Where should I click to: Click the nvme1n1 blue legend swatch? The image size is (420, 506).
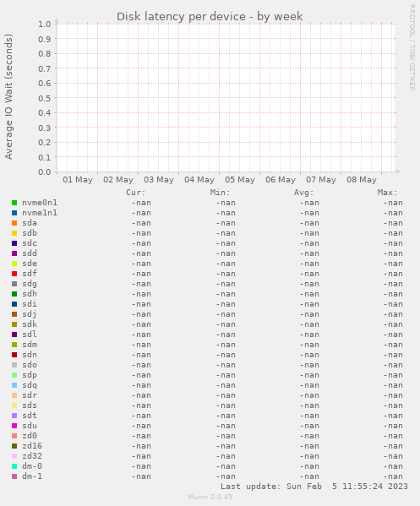(x=14, y=213)
